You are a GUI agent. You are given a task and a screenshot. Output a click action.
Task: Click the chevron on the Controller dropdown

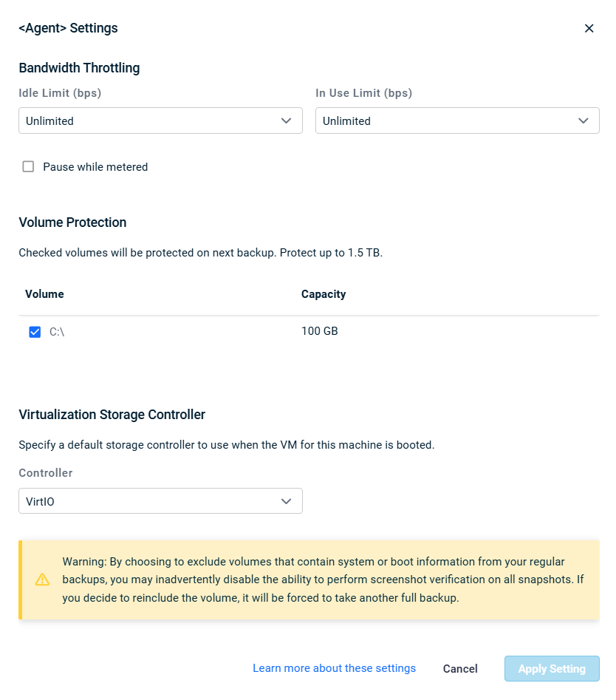[x=286, y=500]
